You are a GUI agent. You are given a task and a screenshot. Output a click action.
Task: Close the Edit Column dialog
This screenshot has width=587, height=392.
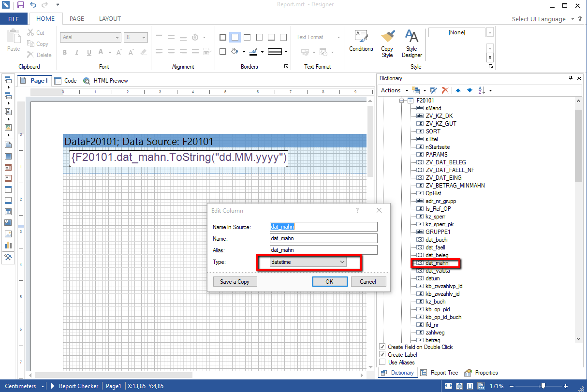[379, 210]
